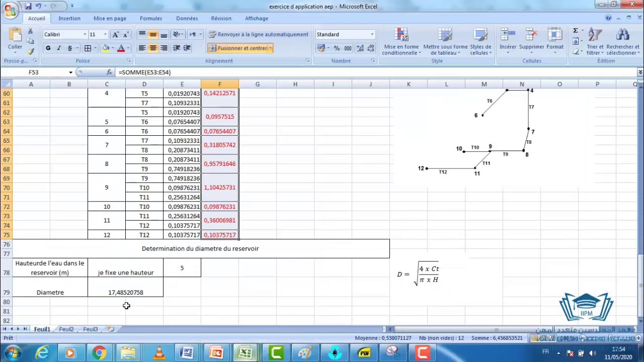644x362 pixels.
Task: Open VLC media player from taskbar
Action: tap(159, 352)
